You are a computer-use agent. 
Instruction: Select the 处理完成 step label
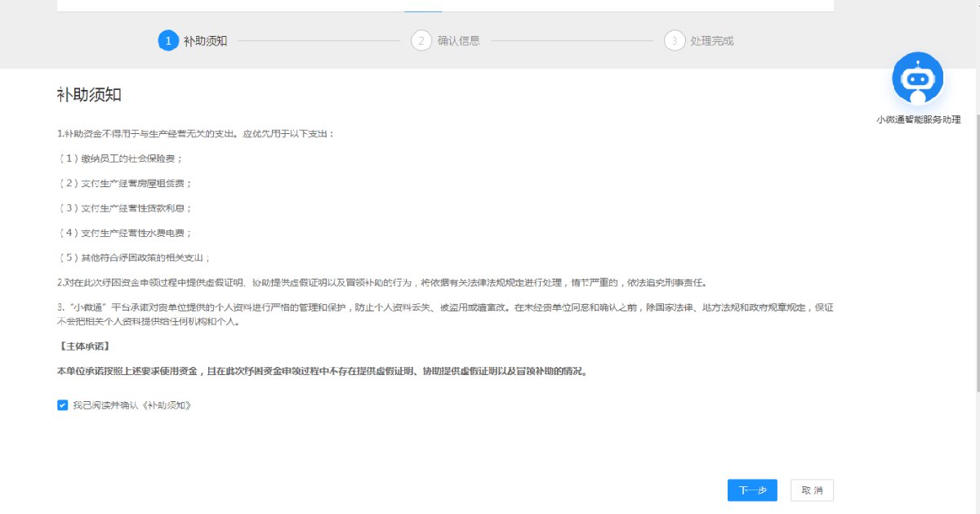tap(711, 41)
